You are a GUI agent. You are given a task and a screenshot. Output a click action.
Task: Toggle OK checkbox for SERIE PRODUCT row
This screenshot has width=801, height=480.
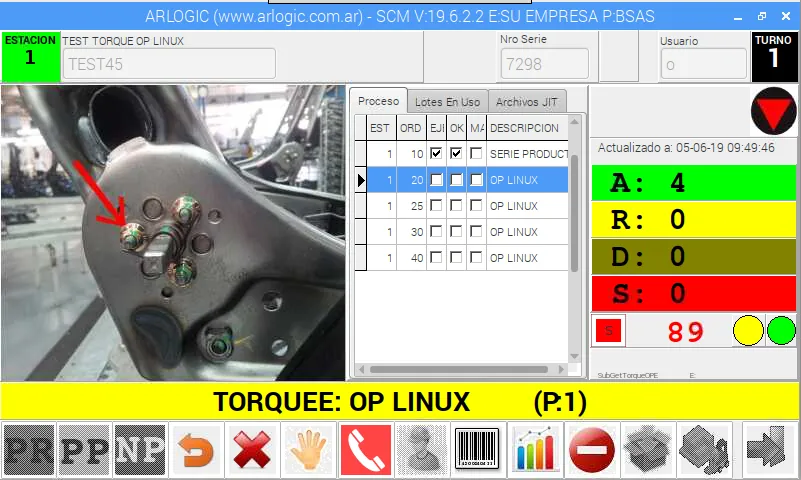456,153
